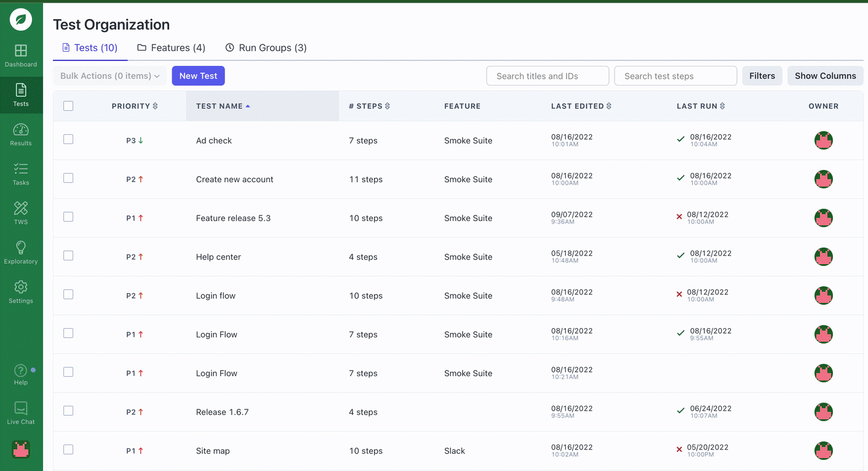Click the 09/07/2022 last edited date
This screenshot has width=868, height=471.
click(571, 214)
